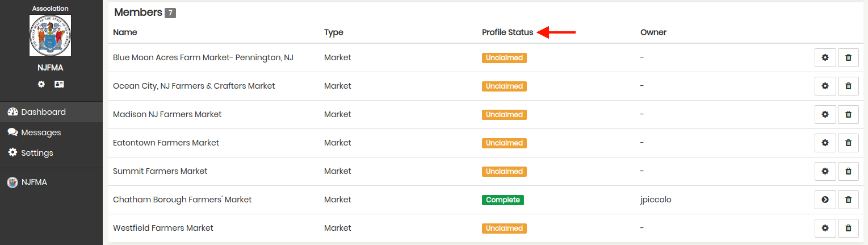Open arrow action for Chatham Borough Farmers' Market
This screenshot has width=868, height=245.
(825, 200)
